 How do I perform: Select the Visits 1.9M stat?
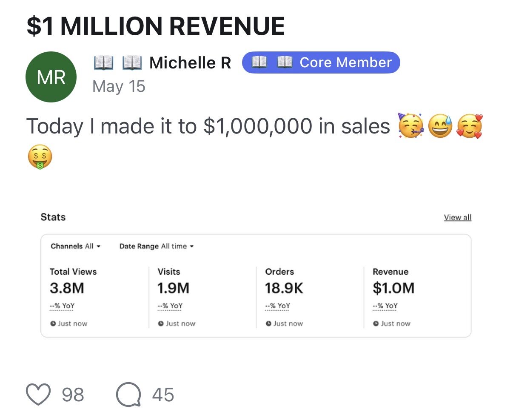point(174,281)
